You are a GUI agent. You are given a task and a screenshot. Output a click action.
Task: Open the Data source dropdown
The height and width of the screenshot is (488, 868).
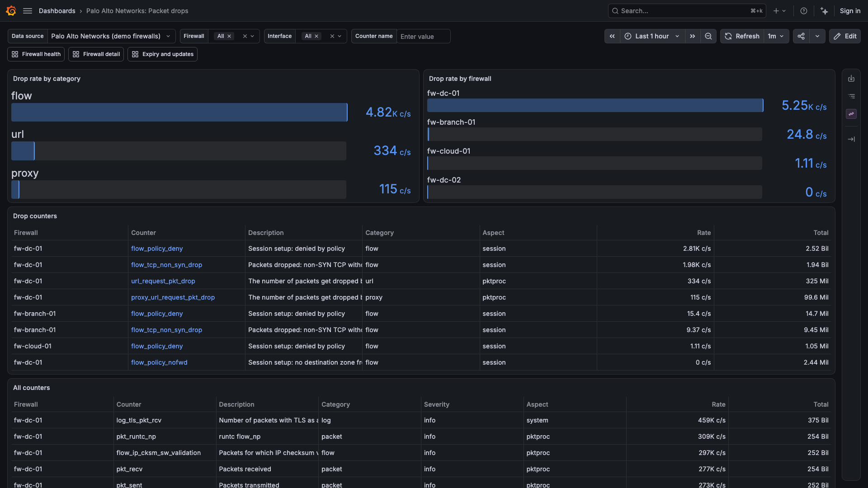tap(111, 36)
